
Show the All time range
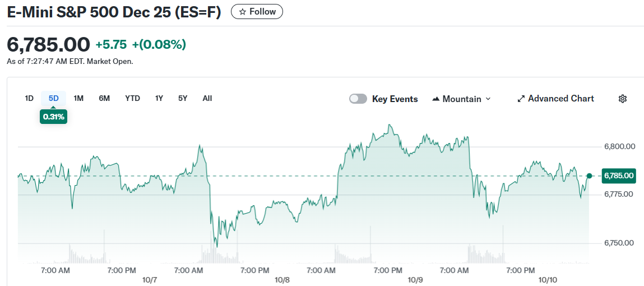pos(207,98)
